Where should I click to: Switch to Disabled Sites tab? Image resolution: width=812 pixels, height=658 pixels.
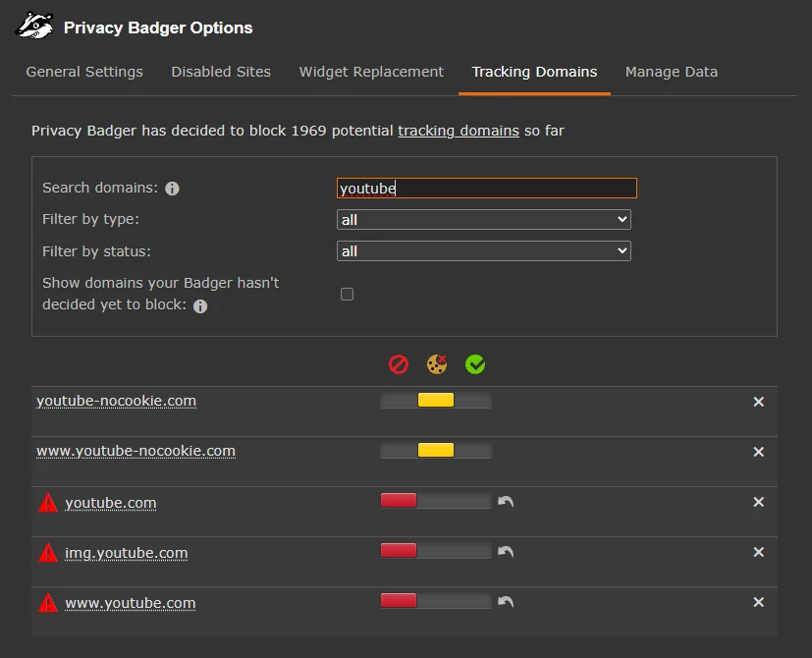click(x=221, y=72)
